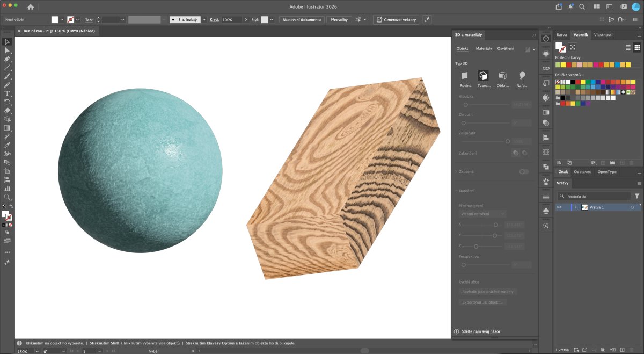This screenshot has height=354, width=644.
Task: Expand the Zkosené section arrow
Action: pyautogui.click(x=456, y=171)
